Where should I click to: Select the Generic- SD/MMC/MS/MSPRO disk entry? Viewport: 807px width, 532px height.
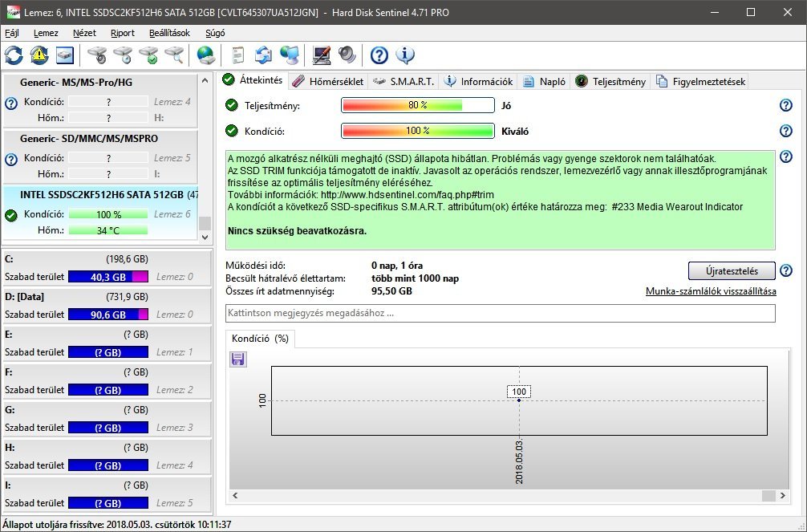[x=100, y=156]
